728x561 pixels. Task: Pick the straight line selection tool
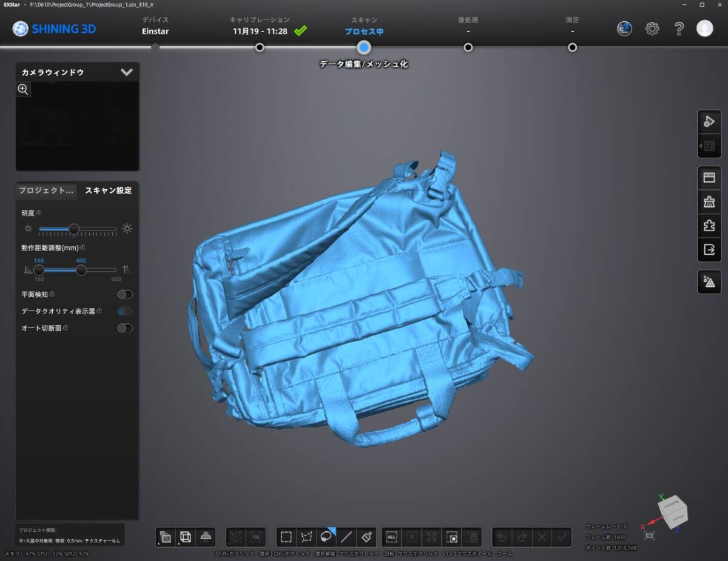pos(346,537)
